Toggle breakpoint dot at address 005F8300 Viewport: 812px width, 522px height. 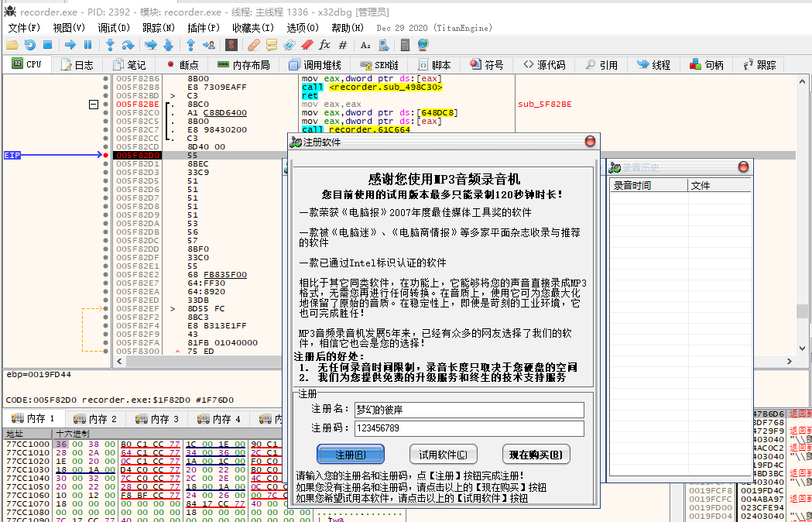point(105,351)
